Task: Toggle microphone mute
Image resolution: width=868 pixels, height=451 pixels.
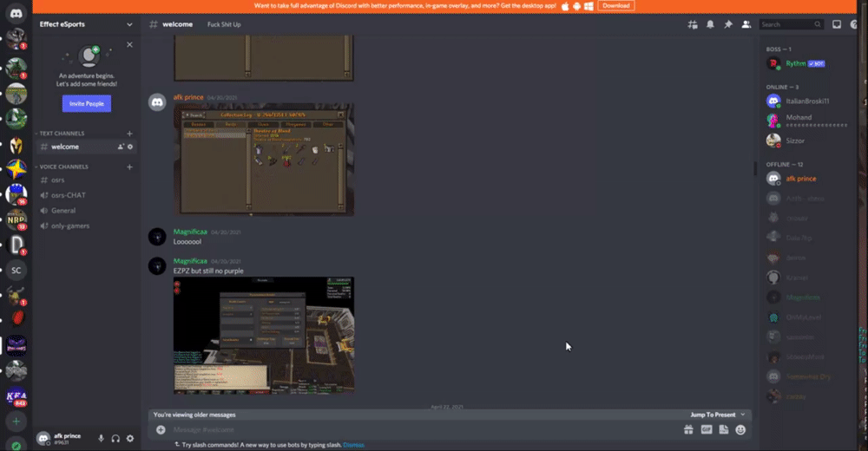Action: [x=101, y=439]
